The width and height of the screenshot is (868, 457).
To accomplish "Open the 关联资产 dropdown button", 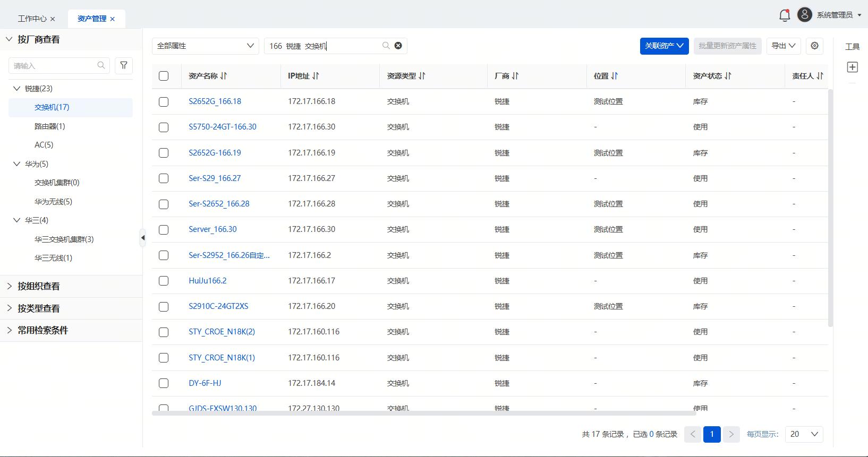I will [x=665, y=46].
